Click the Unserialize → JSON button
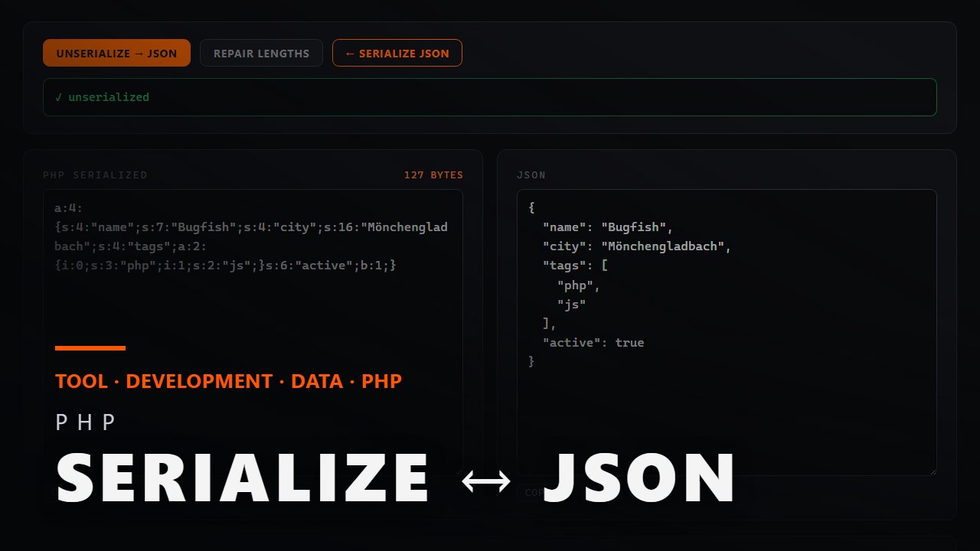Screen dimensions: 980x551 click(x=116, y=53)
